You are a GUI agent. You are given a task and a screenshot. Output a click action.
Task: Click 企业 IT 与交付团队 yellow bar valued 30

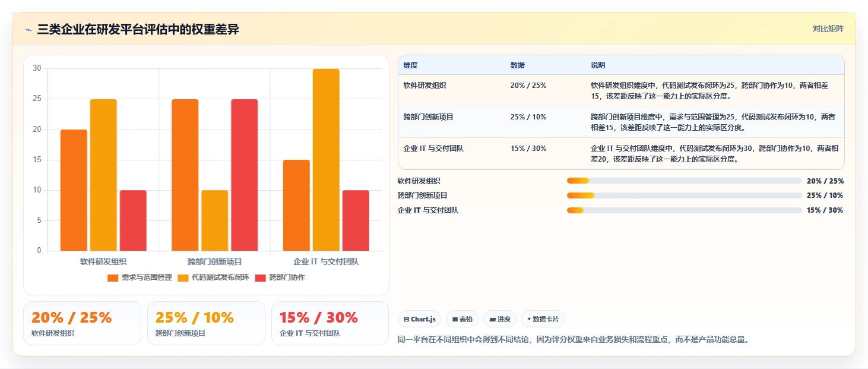326,160
